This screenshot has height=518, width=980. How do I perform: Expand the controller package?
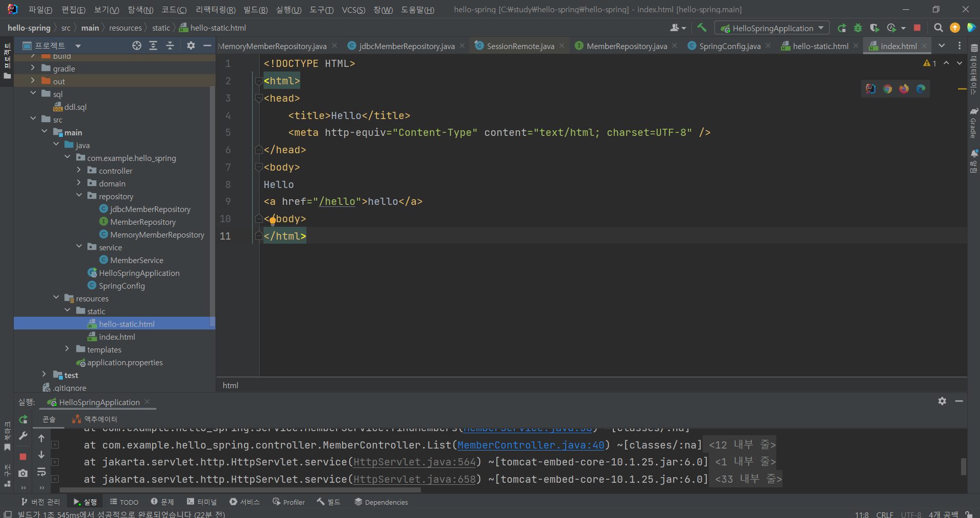point(79,170)
